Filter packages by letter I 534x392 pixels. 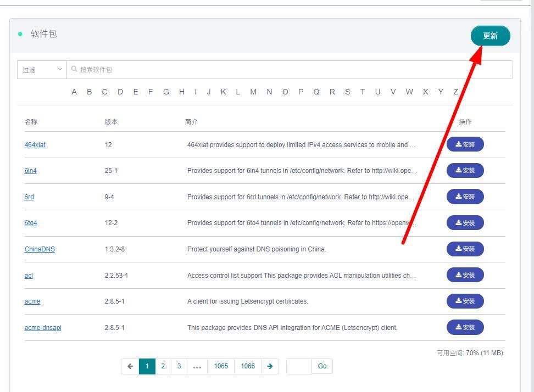[x=196, y=92]
